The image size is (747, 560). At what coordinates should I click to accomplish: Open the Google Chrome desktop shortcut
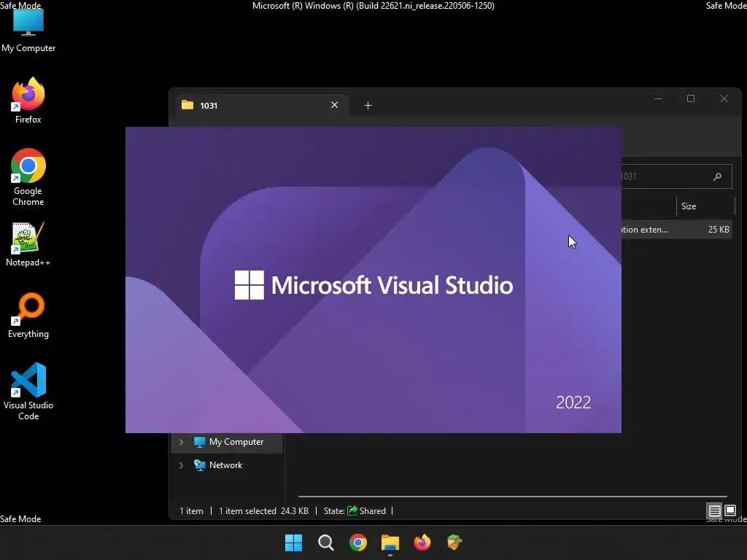[28, 177]
